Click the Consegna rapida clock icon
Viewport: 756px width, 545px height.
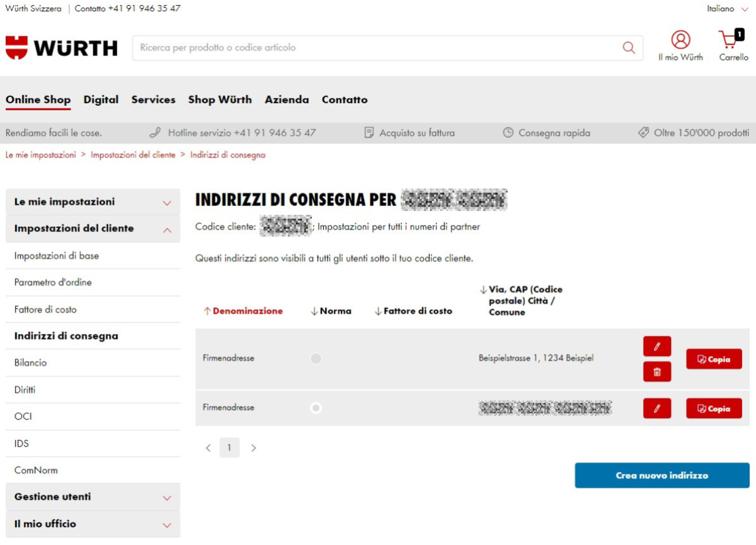[x=508, y=133]
